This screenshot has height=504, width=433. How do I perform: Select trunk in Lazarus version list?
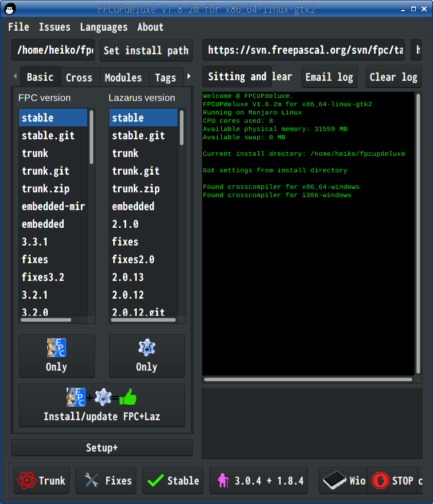tap(143, 153)
